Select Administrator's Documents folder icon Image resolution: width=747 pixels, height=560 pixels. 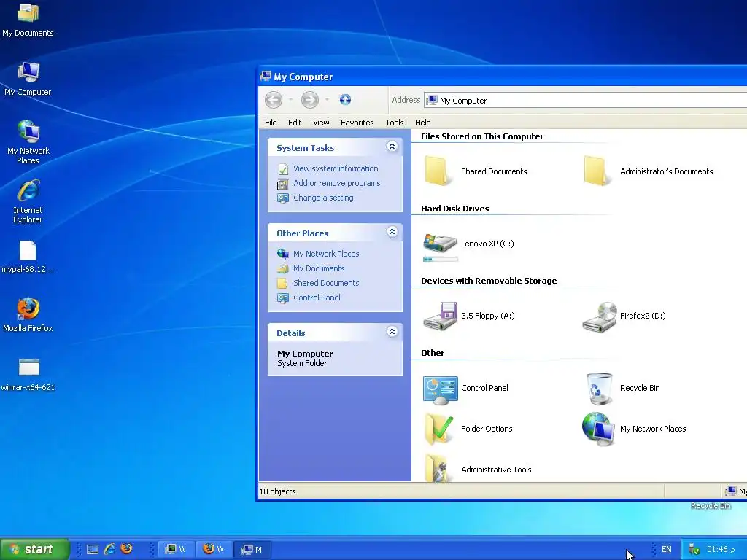point(597,171)
